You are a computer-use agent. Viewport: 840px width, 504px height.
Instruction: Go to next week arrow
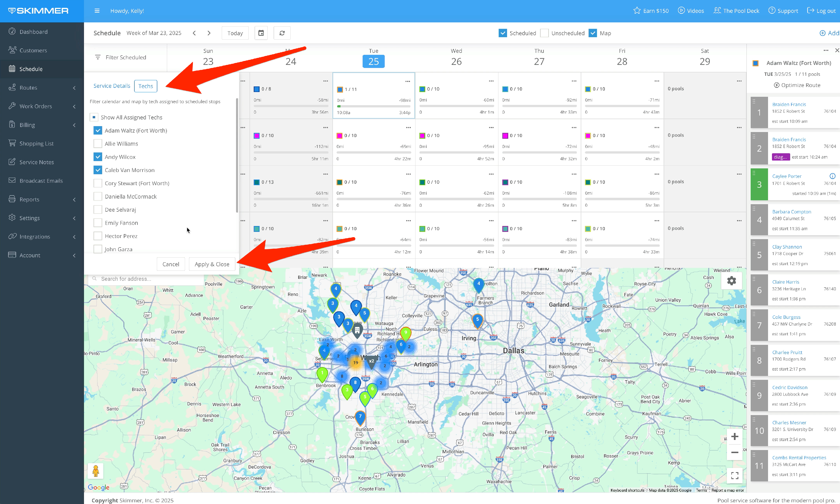209,33
